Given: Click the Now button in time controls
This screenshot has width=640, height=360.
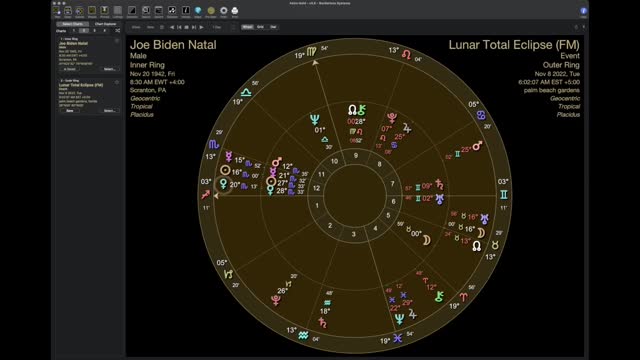Looking at the screenshot, I should pyautogui.click(x=151, y=27).
